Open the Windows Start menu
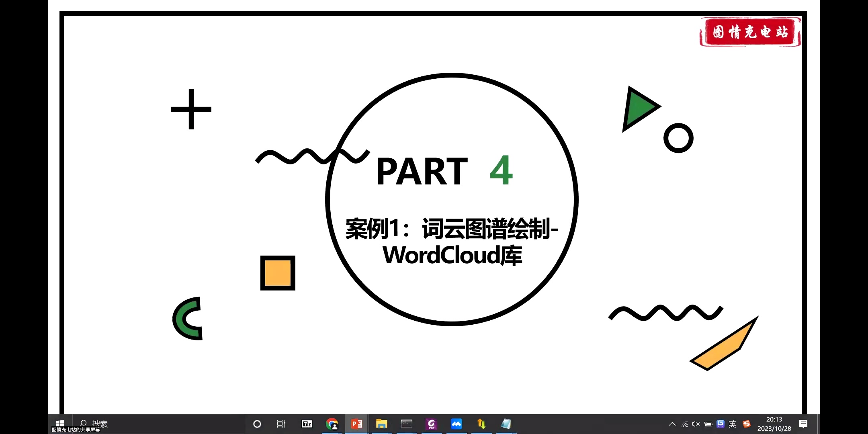 coord(60,423)
